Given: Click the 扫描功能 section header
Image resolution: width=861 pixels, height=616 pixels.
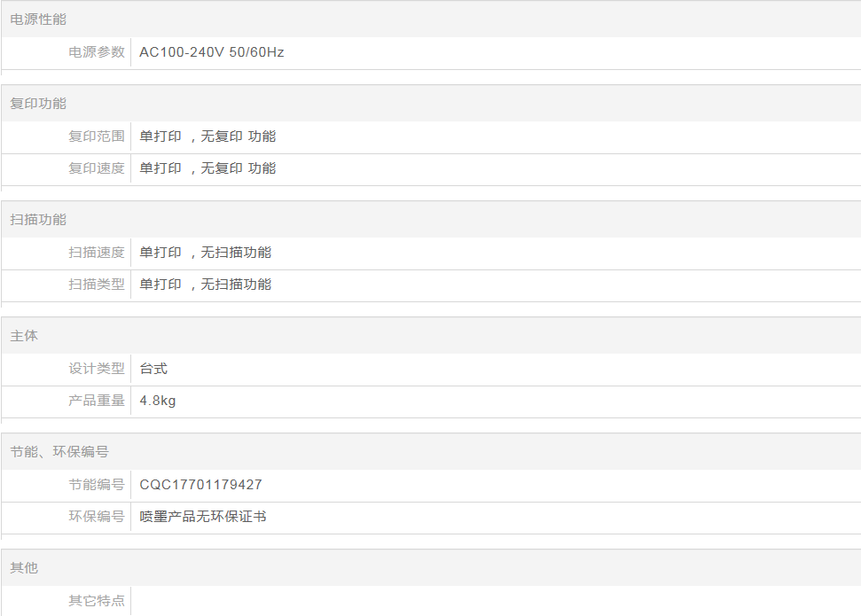Looking at the screenshot, I should (38, 220).
